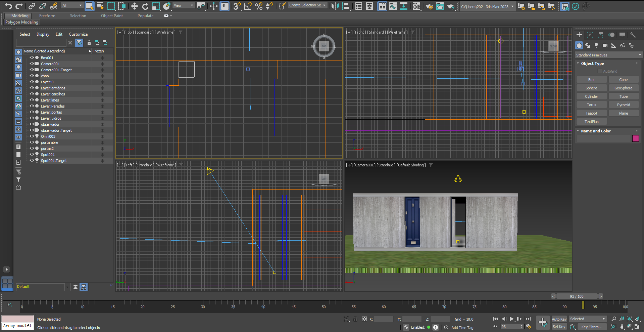The width and height of the screenshot is (644, 332).
Task: Open the Modify panel tab icon
Action: [590, 35]
